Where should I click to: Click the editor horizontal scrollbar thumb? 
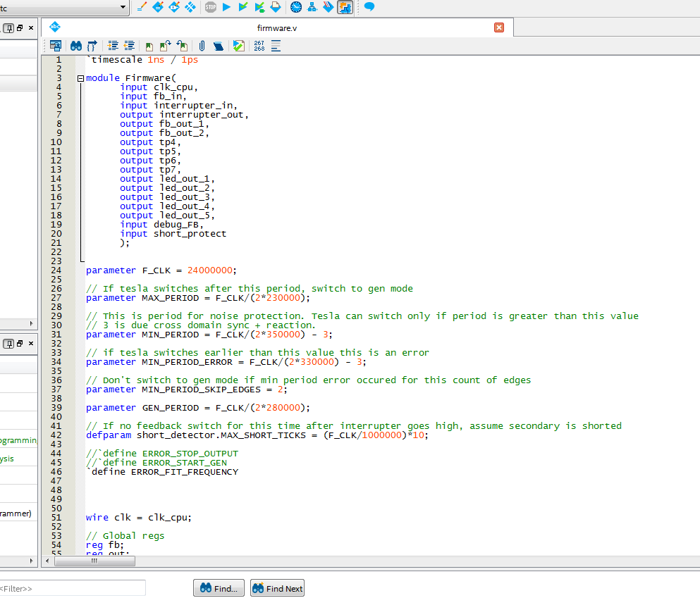pyautogui.click(x=94, y=561)
